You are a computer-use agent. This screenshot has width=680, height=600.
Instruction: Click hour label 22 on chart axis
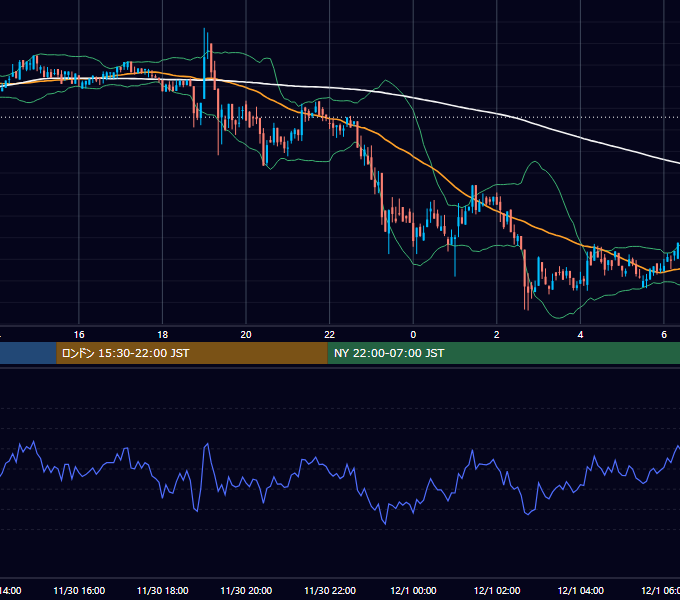click(x=330, y=335)
